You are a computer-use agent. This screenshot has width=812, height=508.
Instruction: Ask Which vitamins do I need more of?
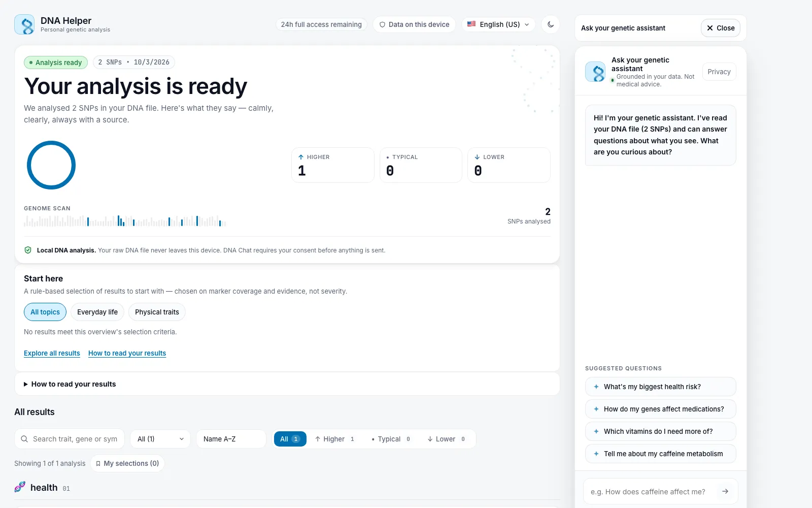click(x=660, y=431)
